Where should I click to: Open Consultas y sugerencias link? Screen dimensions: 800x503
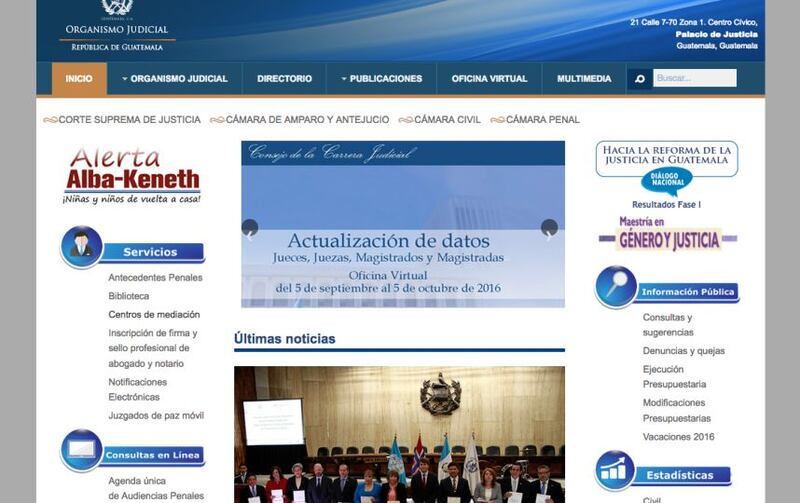[x=668, y=324]
